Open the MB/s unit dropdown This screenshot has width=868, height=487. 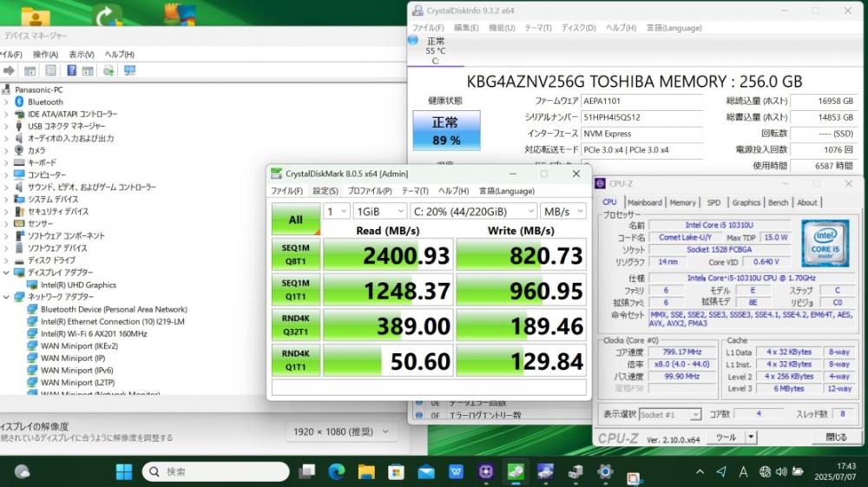tap(563, 212)
